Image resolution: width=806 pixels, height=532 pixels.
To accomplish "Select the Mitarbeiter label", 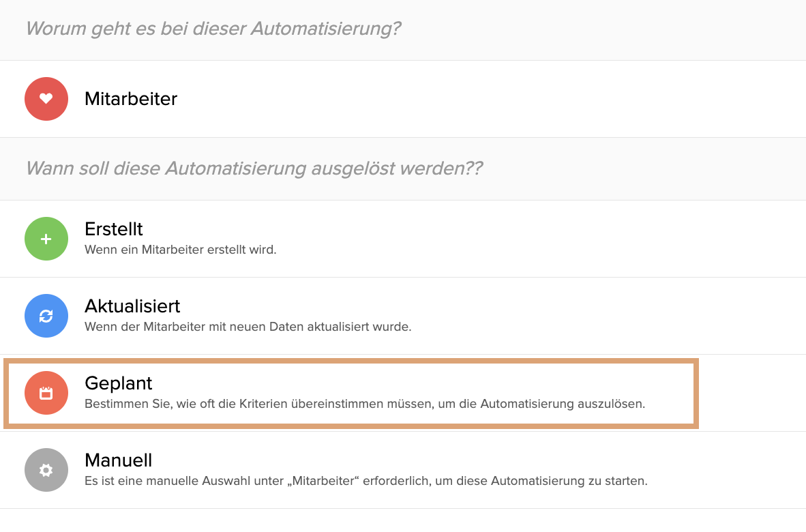I will coord(130,99).
